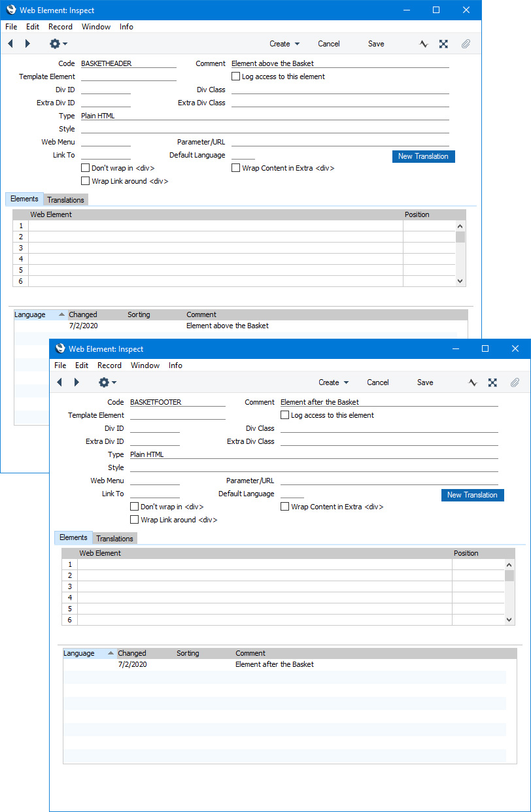Click New Translation in BASKETHEADER window
This screenshot has width=531, height=812.
tap(423, 156)
